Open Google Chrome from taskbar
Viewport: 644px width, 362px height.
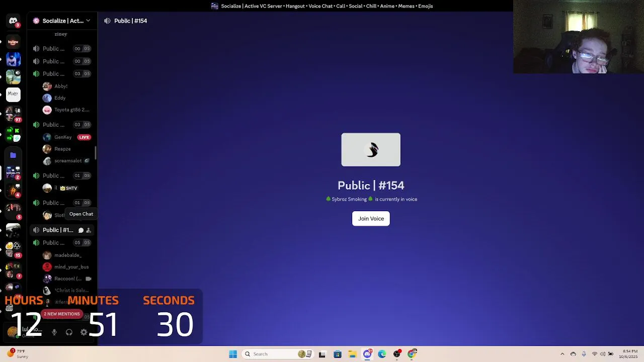click(x=412, y=354)
